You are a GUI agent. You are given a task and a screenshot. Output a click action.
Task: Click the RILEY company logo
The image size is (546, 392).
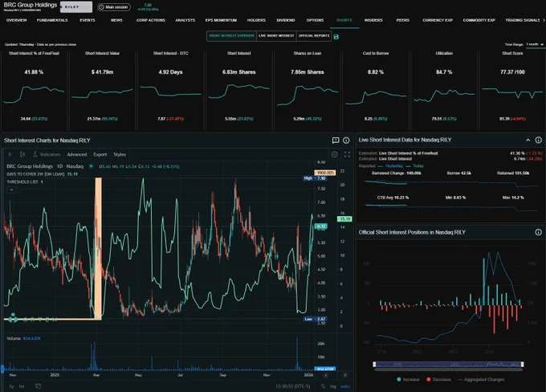(x=76, y=7)
